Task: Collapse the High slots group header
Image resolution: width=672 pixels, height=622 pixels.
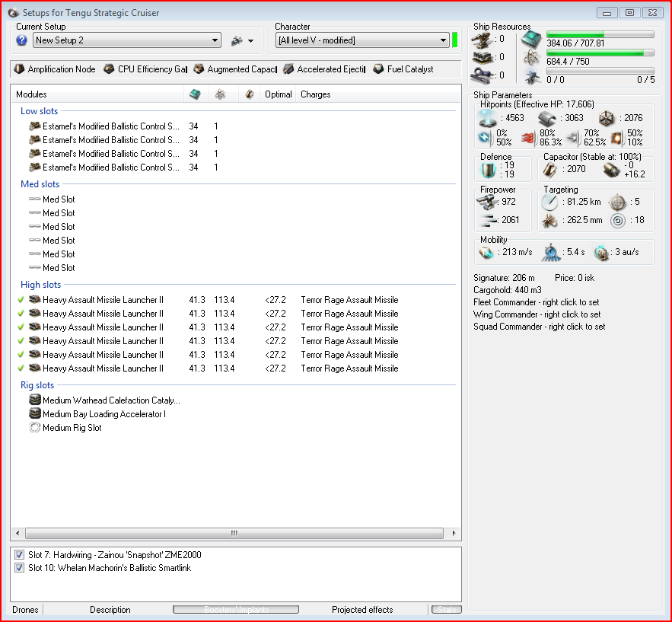Action: coord(40,285)
